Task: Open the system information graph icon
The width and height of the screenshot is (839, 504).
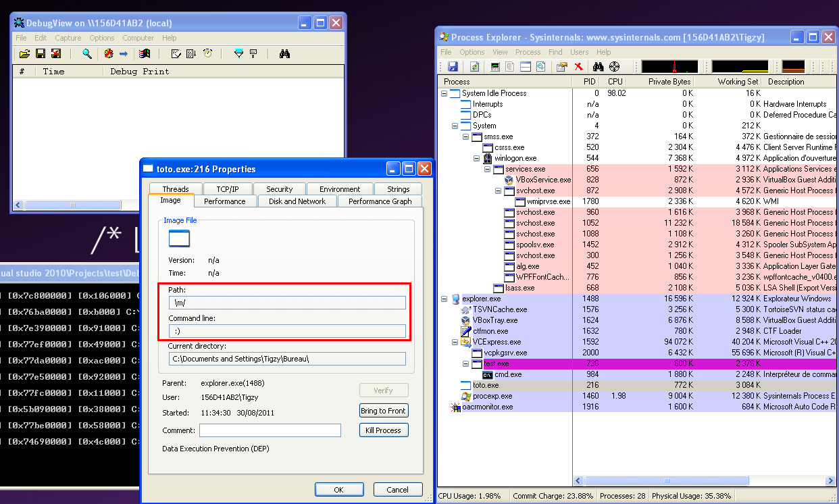Action: 495,66
